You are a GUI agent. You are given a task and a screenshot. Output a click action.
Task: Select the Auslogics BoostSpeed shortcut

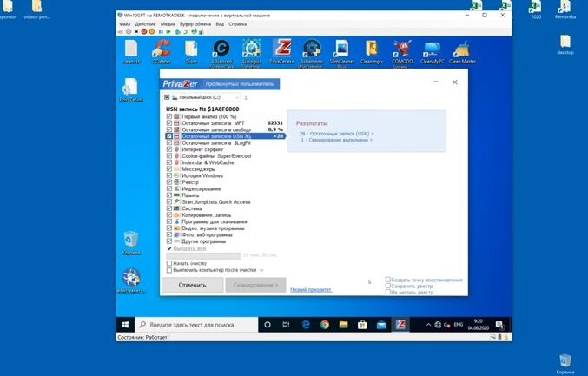(x=251, y=54)
